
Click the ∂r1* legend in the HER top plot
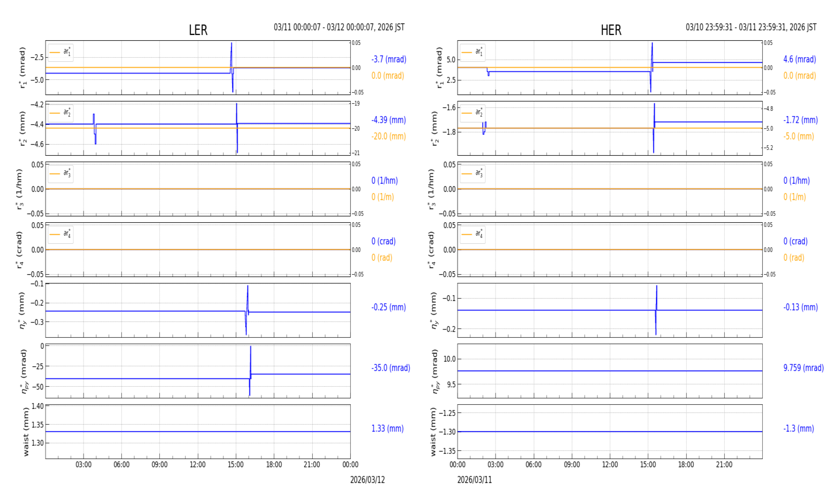coord(473,52)
